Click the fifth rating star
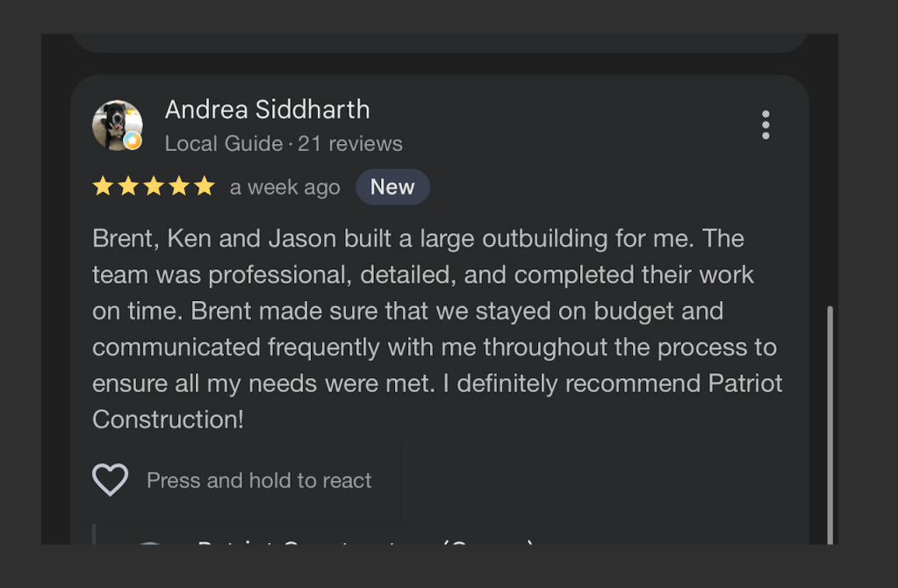 (x=204, y=187)
